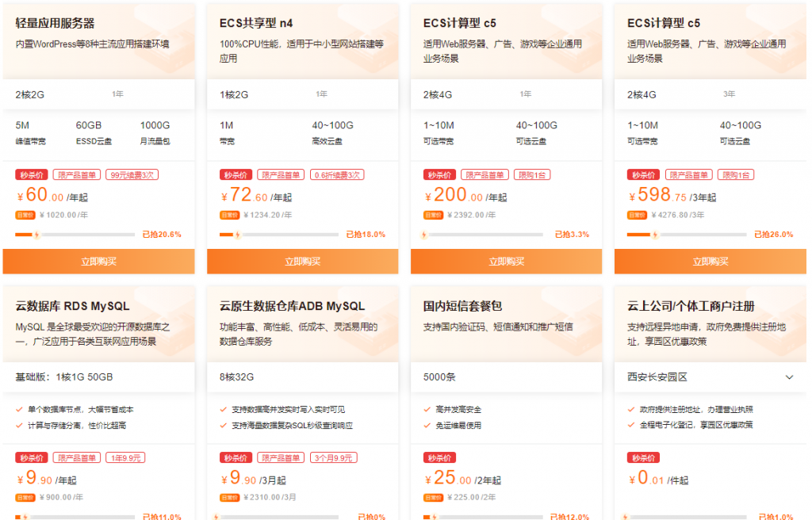Click the checkmark next to 免运维易使用
This screenshot has width=812, height=520.
[x=427, y=426]
